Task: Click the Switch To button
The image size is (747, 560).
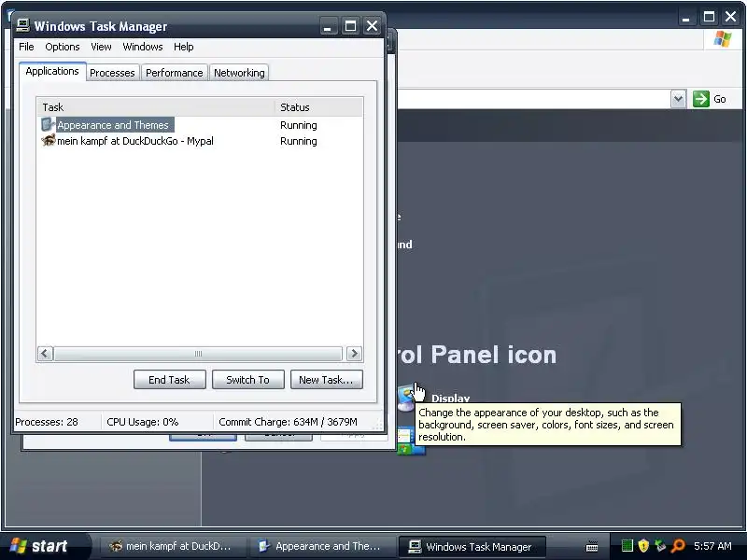Action: click(x=247, y=380)
